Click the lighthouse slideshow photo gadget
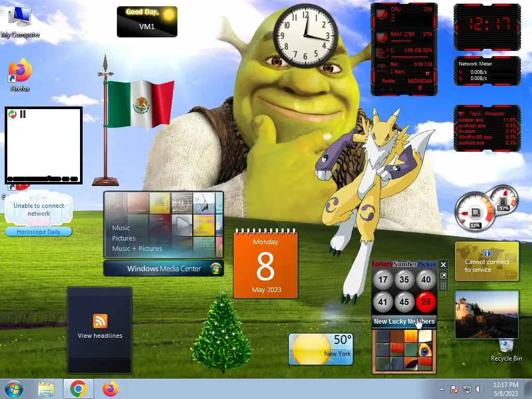Viewport: 532px width, 399px height. click(486, 315)
